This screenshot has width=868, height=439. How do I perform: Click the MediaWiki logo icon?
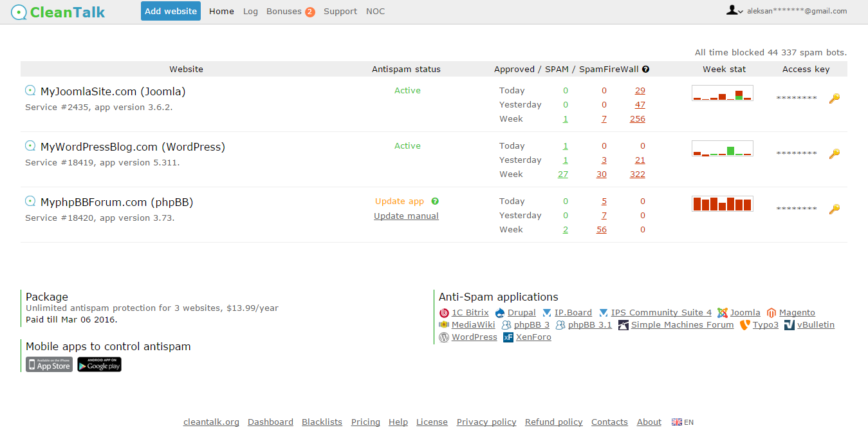[444, 325]
